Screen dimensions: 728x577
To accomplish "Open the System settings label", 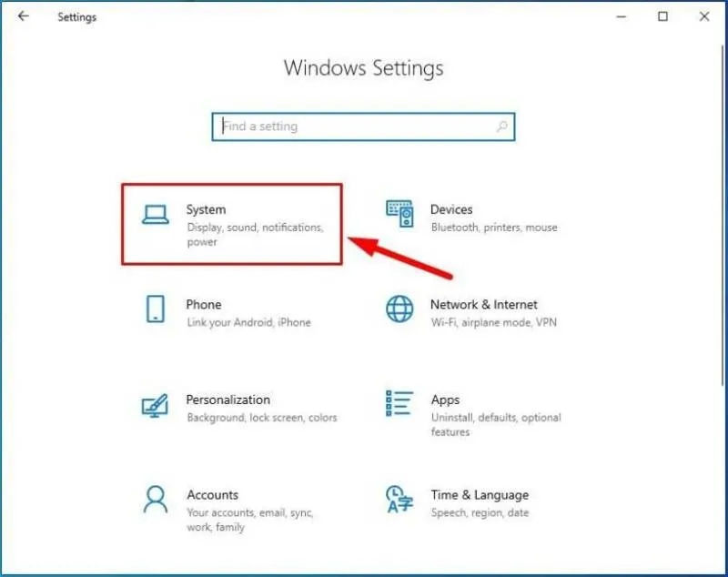I will coord(207,209).
